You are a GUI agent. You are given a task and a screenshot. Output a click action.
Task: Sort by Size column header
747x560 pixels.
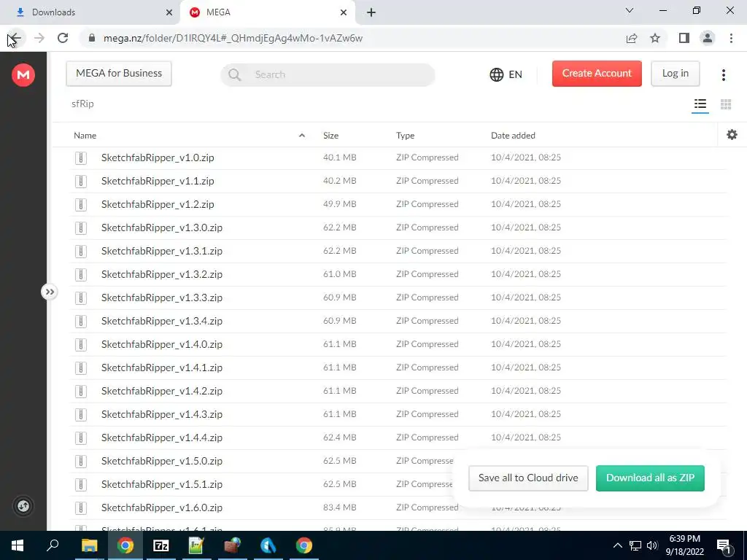click(x=330, y=135)
